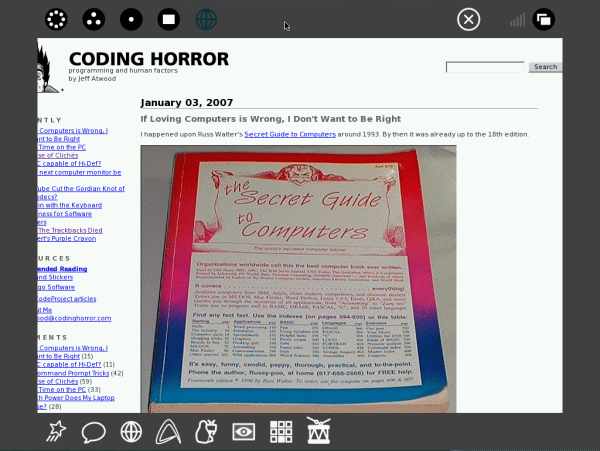This screenshot has width=600, height=451.
Task: Open the Write activity loop icon
Action: tap(168, 431)
